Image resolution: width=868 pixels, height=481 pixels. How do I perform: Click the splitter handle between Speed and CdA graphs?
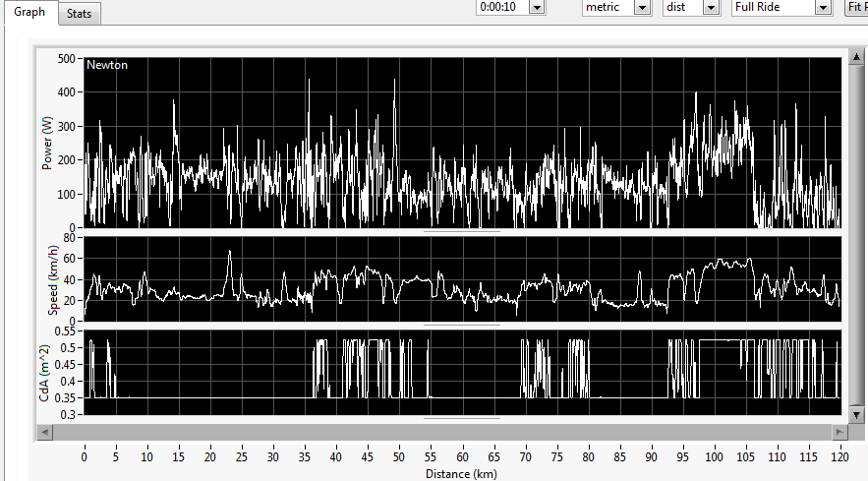pyautogui.click(x=462, y=324)
